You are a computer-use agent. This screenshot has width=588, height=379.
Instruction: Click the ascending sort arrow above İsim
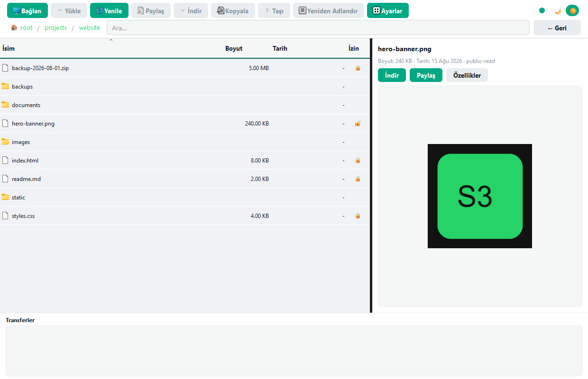tap(111, 40)
